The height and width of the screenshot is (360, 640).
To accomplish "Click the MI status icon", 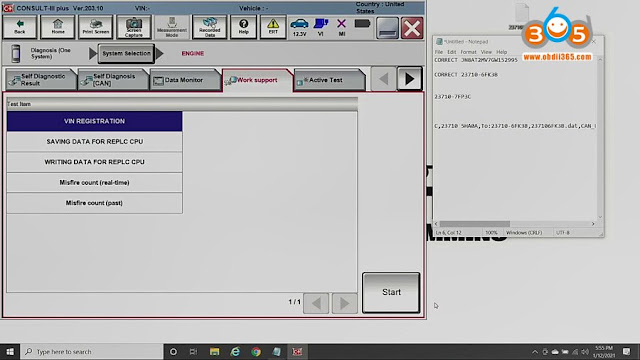I will click(342, 27).
